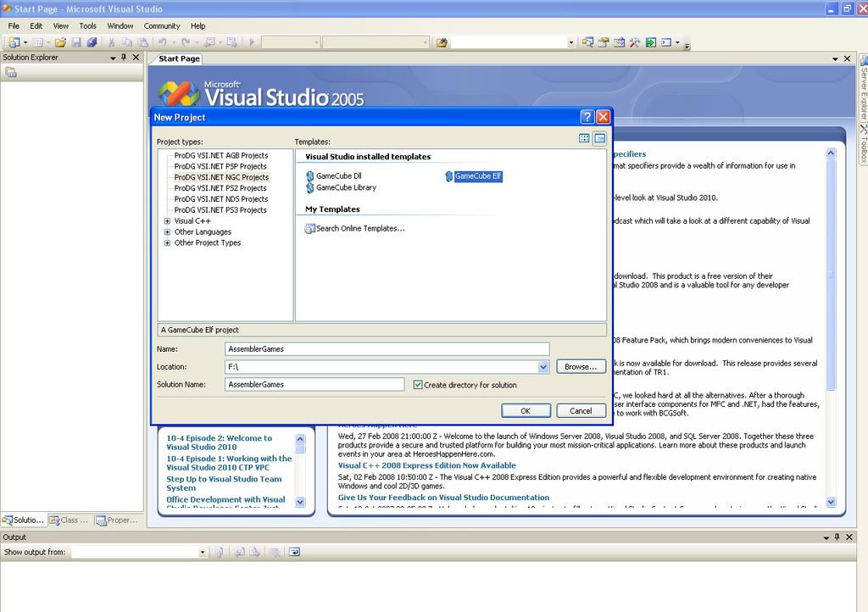Image resolution: width=868 pixels, height=612 pixels.
Task: Select the GameCube Library template
Action: click(x=341, y=187)
